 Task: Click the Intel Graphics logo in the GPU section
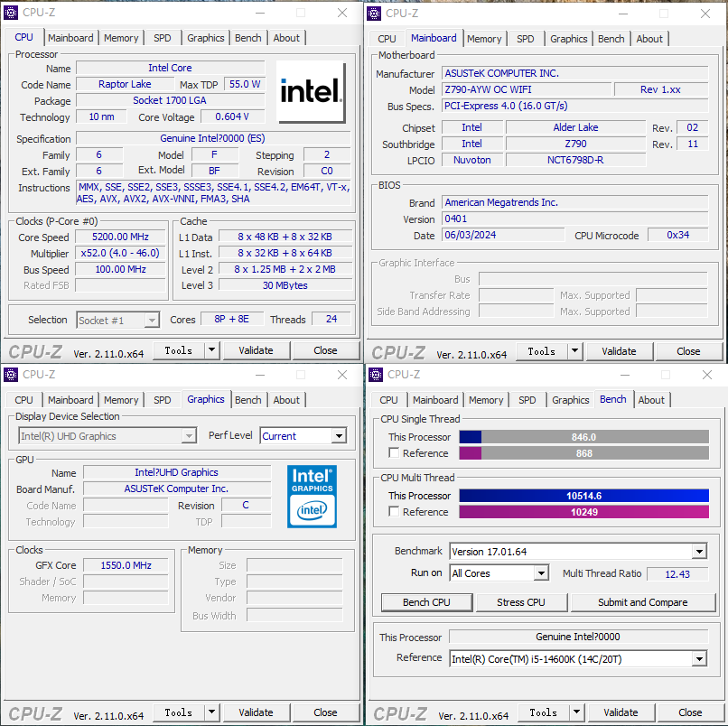pyautogui.click(x=312, y=497)
